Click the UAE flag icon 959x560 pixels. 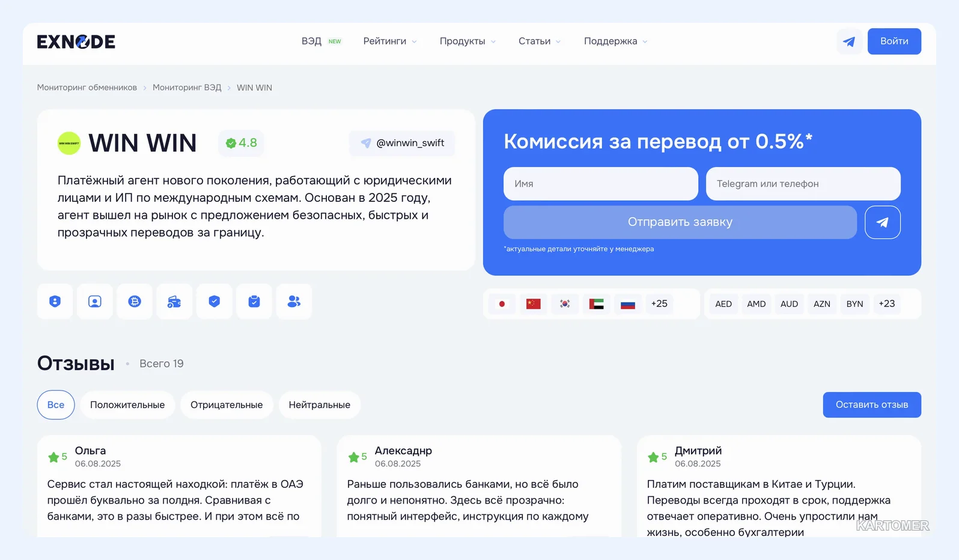tap(597, 304)
